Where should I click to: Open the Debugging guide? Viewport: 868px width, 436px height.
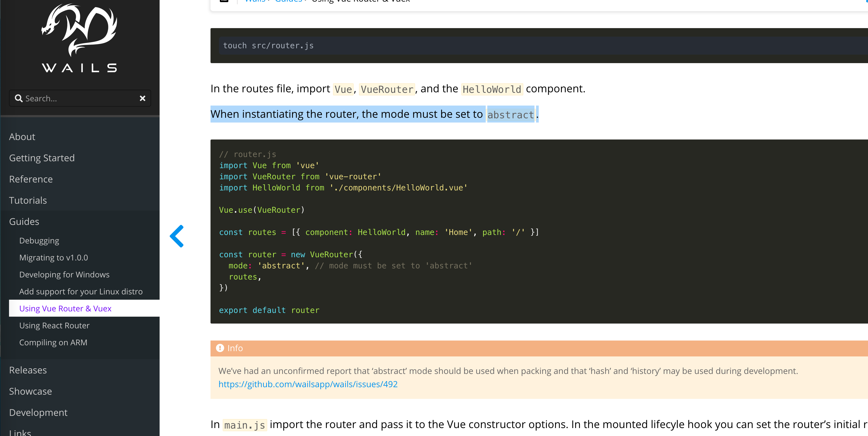39,240
